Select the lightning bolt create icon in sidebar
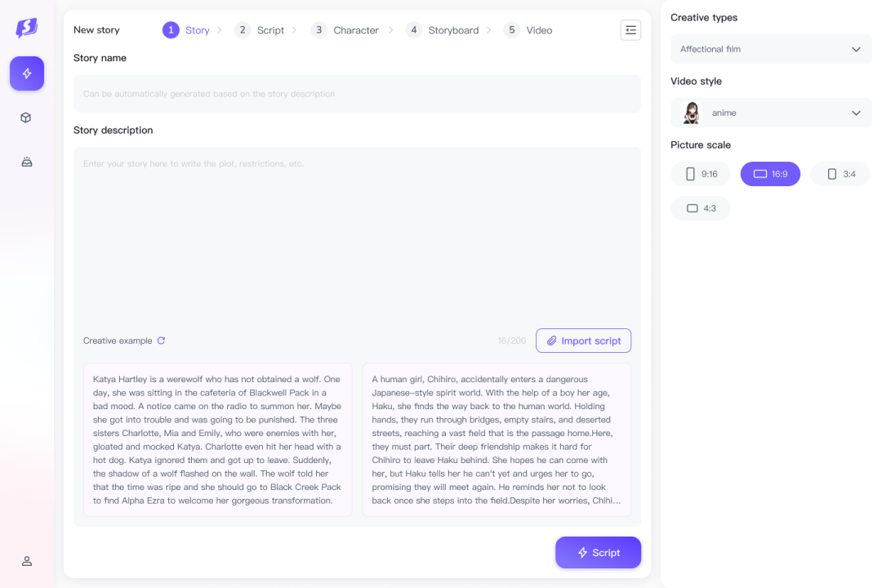 point(27,73)
